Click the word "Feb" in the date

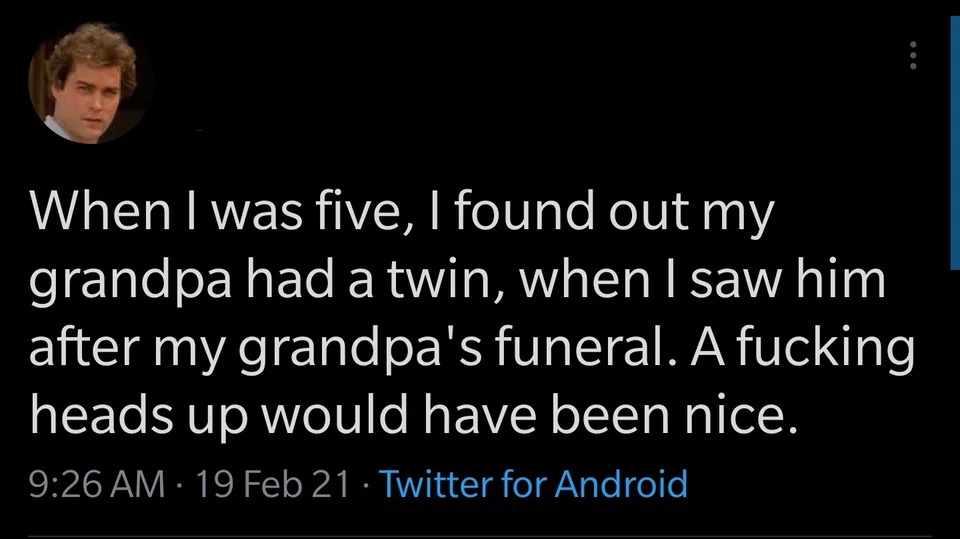point(275,484)
